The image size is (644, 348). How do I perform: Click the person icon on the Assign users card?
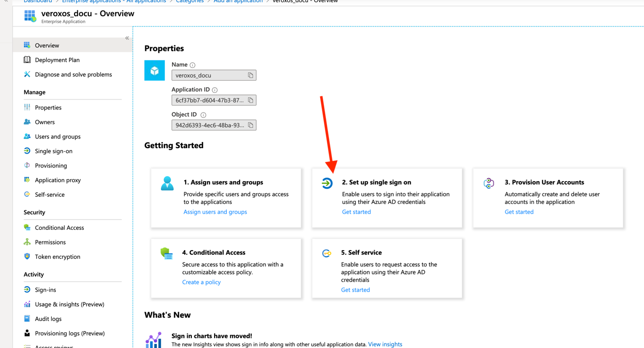(167, 183)
